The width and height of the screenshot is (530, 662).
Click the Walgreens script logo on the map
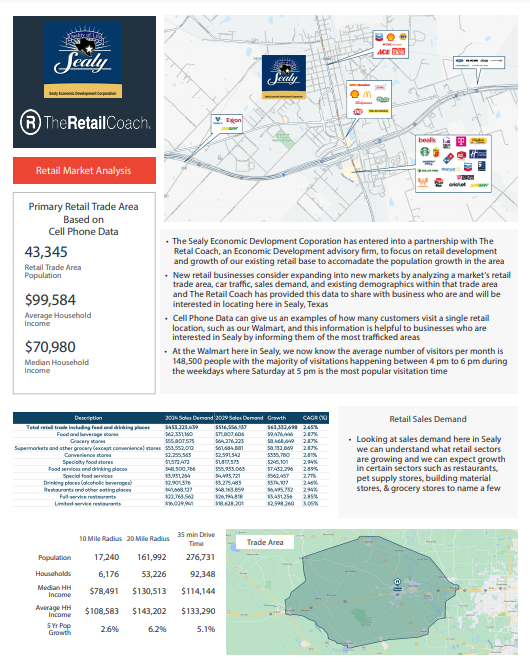click(364, 103)
